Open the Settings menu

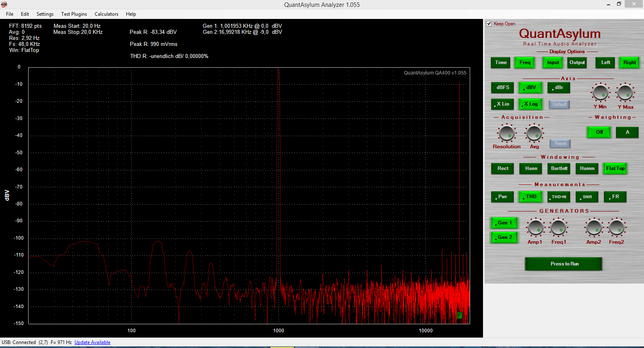click(45, 14)
